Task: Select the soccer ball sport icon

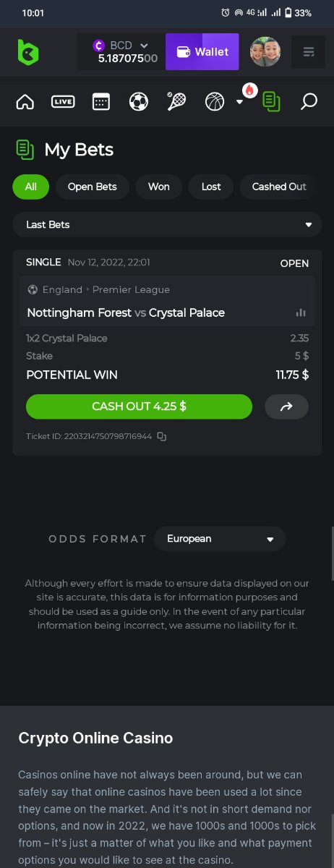Action: [x=139, y=101]
